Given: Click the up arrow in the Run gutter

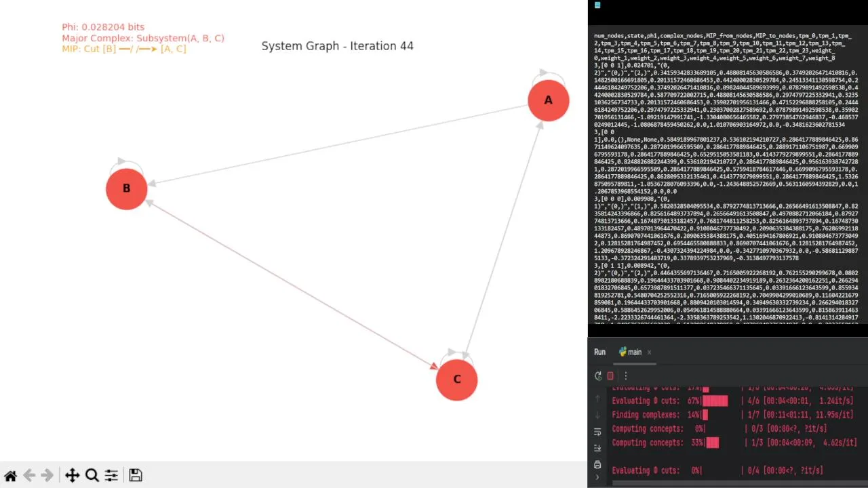Looking at the screenshot, I should click(x=597, y=399).
